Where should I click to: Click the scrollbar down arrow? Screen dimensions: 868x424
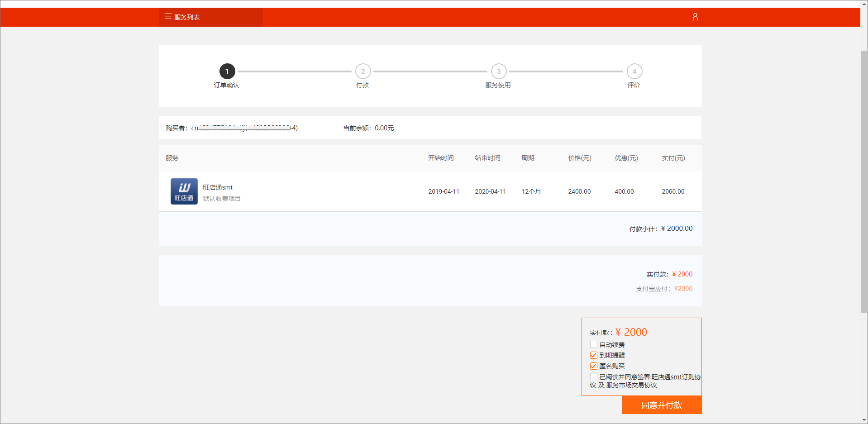864,420
